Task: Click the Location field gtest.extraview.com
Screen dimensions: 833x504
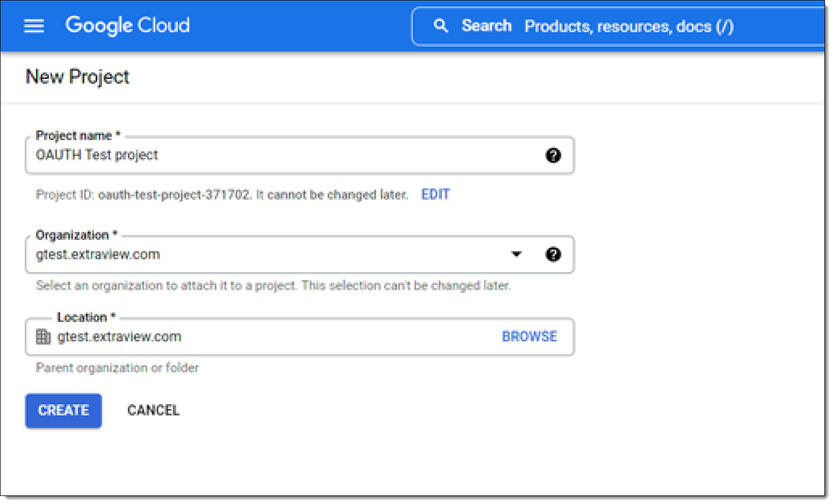Action: (300, 337)
